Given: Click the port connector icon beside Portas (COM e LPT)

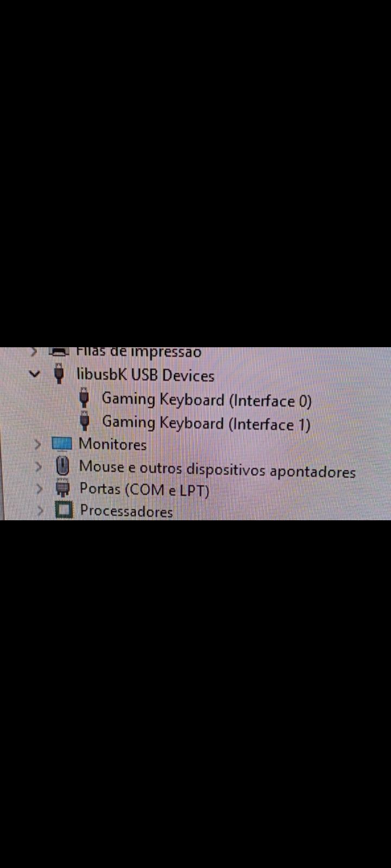Looking at the screenshot, I should tap(64, 489).
